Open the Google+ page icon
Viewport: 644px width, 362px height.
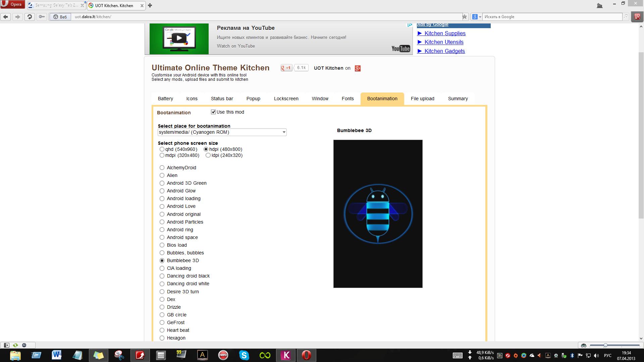(358, 68)
